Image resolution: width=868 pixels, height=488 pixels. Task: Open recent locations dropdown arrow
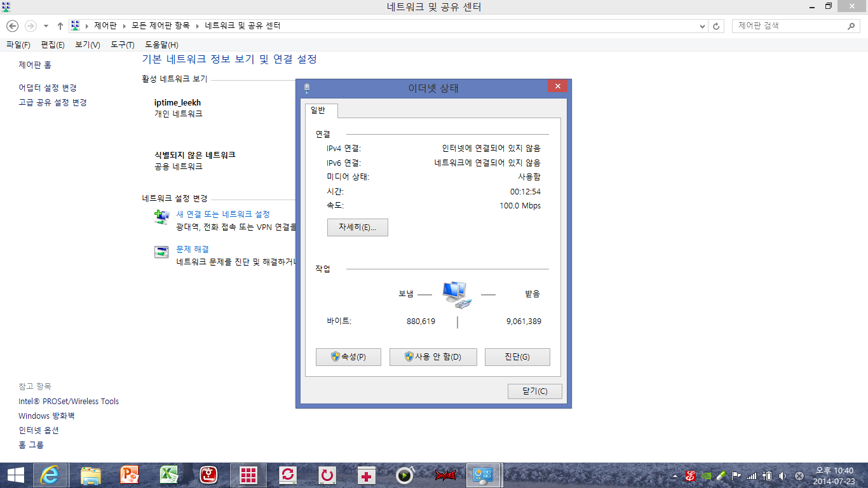click(46, 26)
